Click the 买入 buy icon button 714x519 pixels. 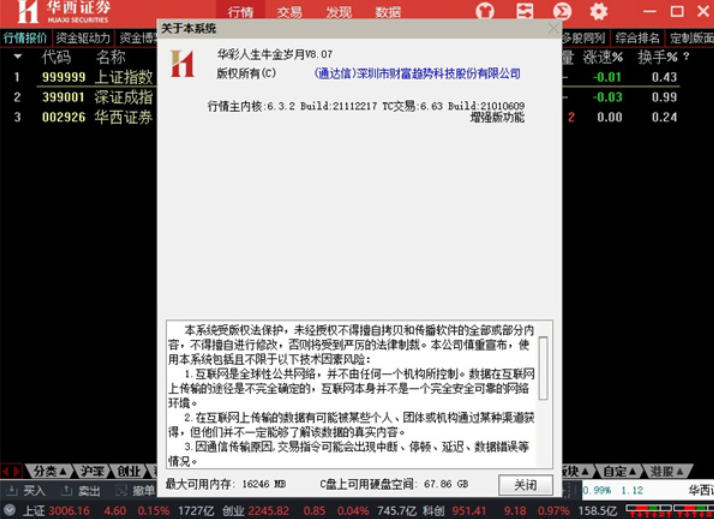(27, 491)
